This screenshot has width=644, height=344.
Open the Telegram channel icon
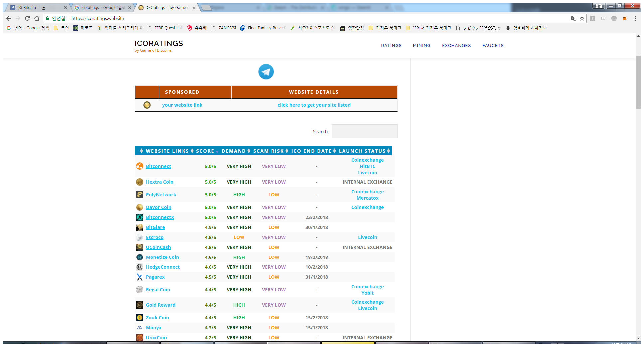[266, 72]
